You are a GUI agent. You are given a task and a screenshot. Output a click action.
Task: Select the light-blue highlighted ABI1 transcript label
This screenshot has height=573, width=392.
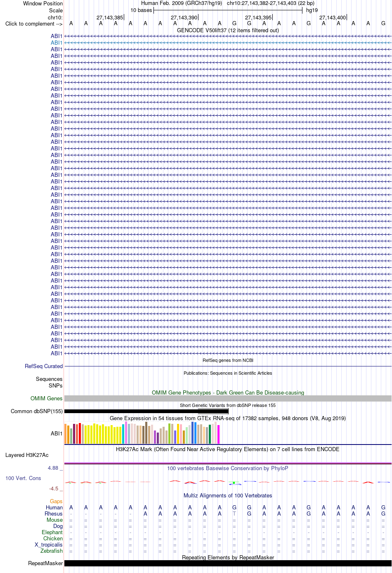coord(57,43)
